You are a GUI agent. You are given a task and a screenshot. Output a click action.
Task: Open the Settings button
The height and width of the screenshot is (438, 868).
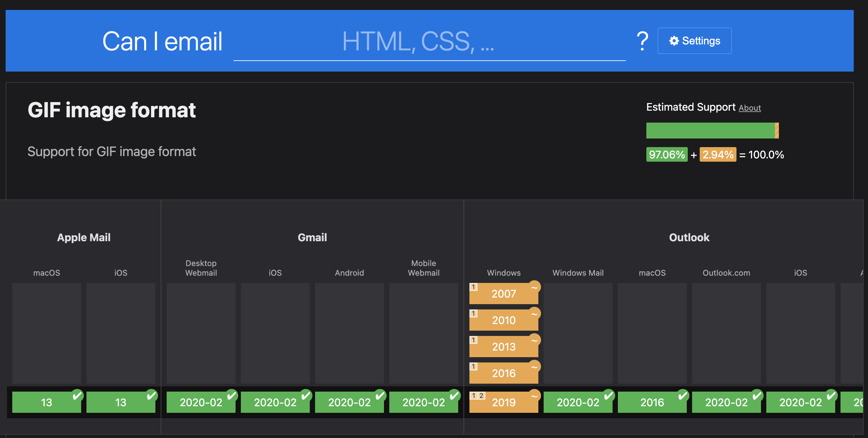coord(694,41)
